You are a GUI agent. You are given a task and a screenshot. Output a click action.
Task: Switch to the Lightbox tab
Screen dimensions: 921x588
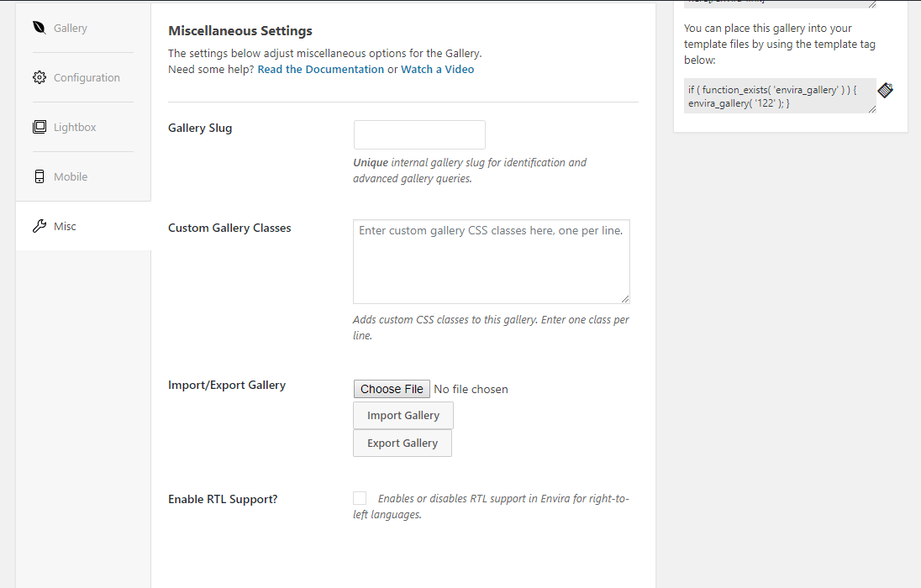[83, 127]
